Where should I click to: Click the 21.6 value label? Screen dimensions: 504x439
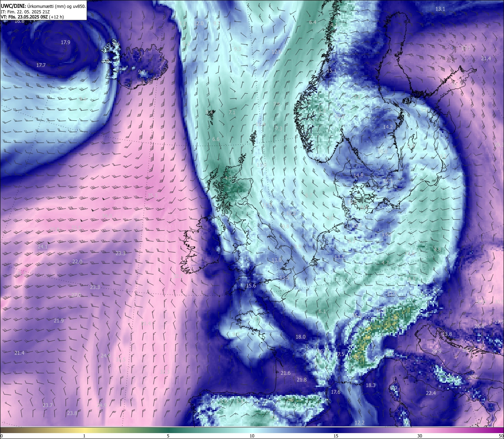285,373
